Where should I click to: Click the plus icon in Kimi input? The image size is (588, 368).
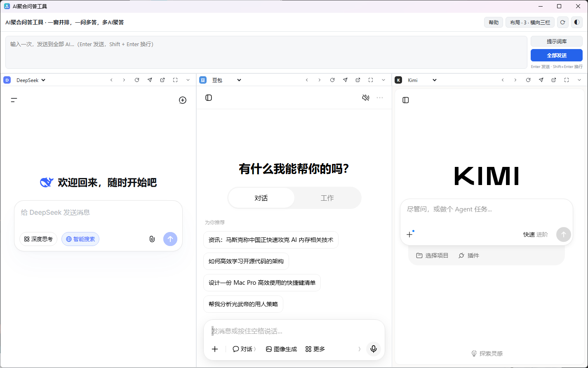409,234
